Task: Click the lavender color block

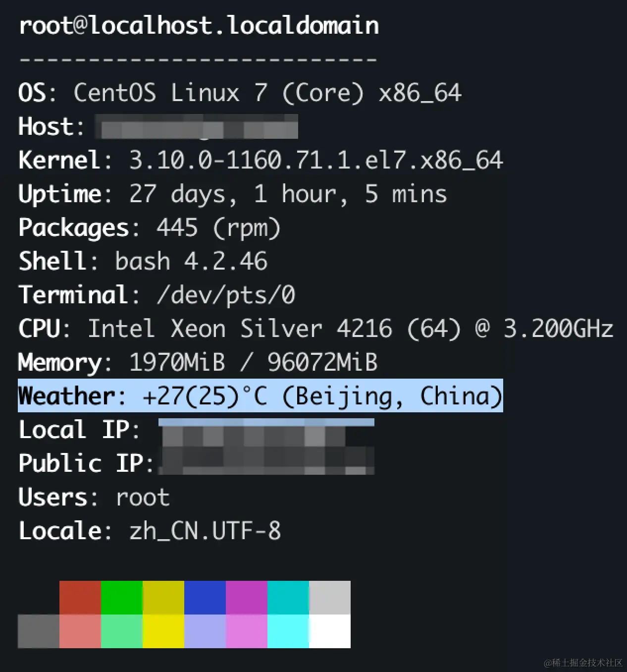Action: 205,631
